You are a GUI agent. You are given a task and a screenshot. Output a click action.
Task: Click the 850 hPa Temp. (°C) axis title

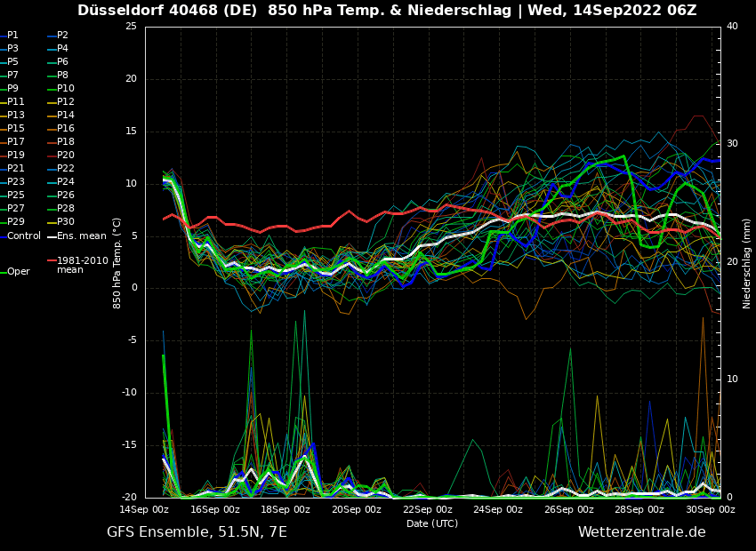(x=117, y=263)
